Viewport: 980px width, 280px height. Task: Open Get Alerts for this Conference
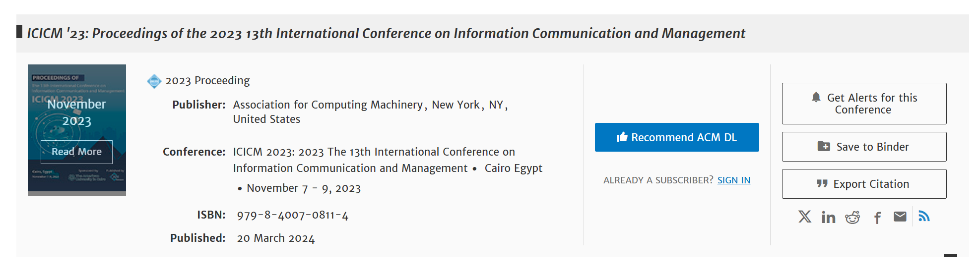tap(864, 104)
